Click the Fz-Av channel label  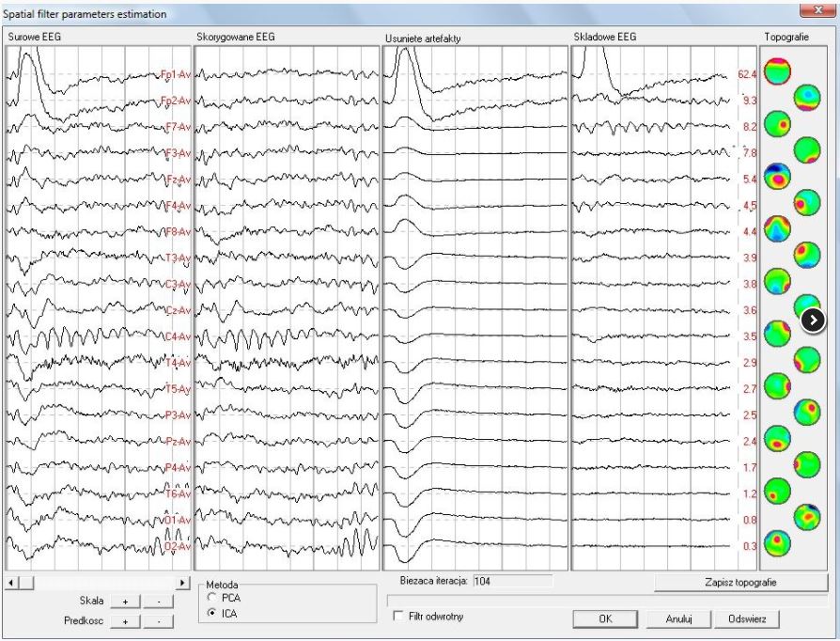(179, 180)
